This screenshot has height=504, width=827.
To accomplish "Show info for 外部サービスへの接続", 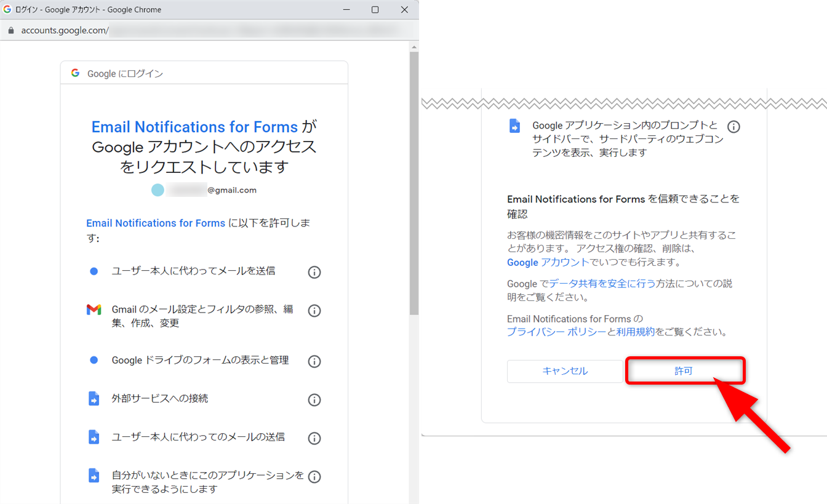I will [x=314, y=400].
